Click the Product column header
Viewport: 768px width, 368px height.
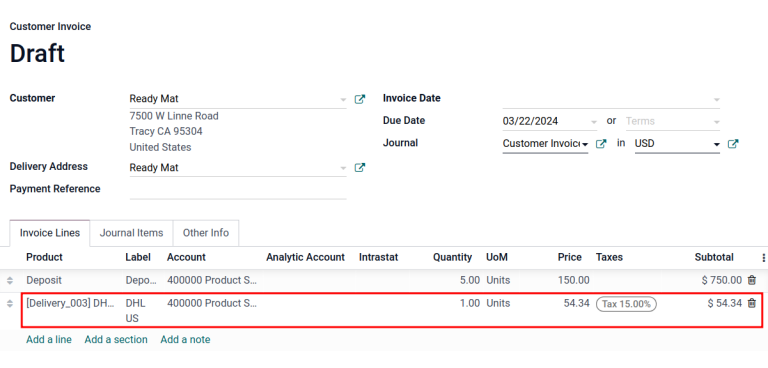click(45, 257)
